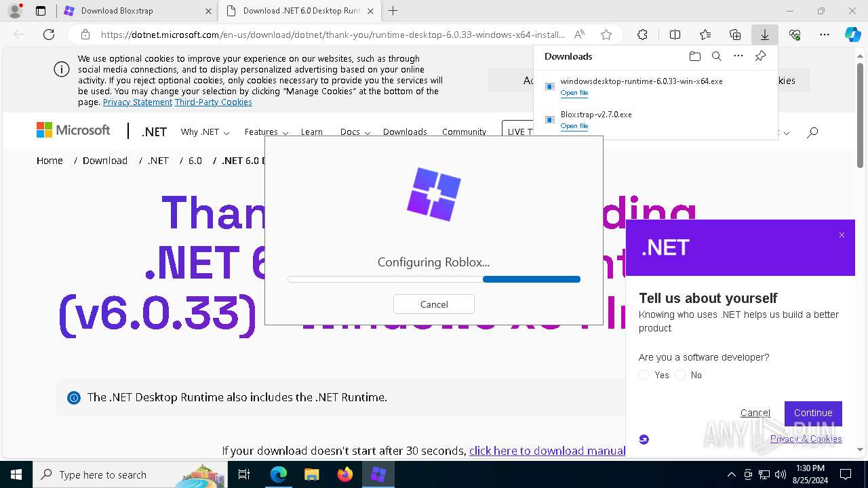Viewport: 868px width, 488px height.
Task: Open volume control in system tray
Action: pyautogui.click(x=781, y=474)
